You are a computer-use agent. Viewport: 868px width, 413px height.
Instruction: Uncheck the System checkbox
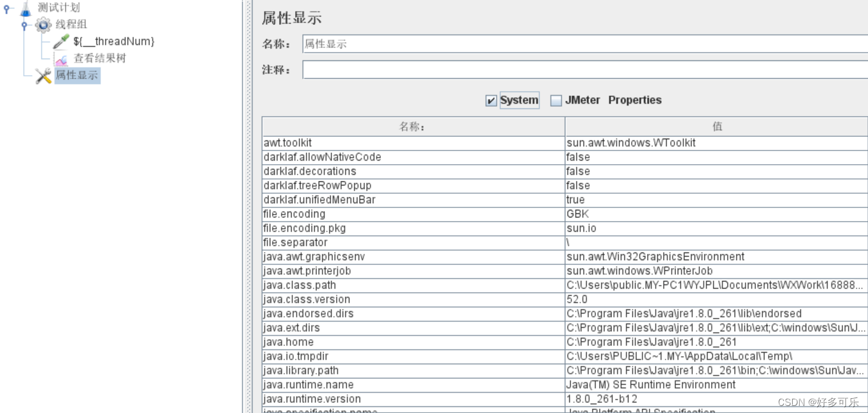tap(491, 101)
